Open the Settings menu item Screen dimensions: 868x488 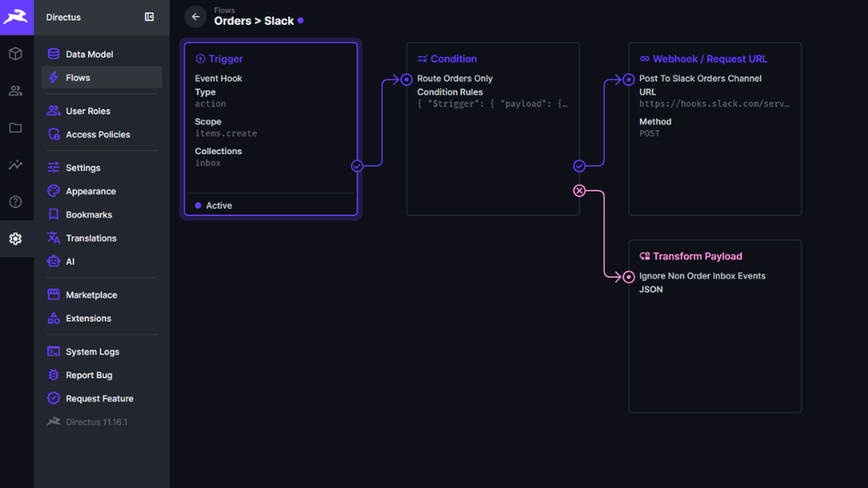point(101,167)
